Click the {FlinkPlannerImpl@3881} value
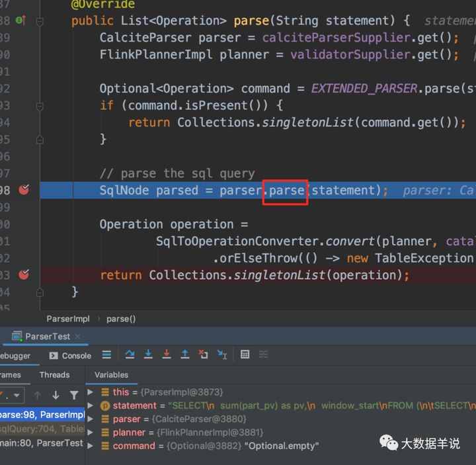 (210, 432)
